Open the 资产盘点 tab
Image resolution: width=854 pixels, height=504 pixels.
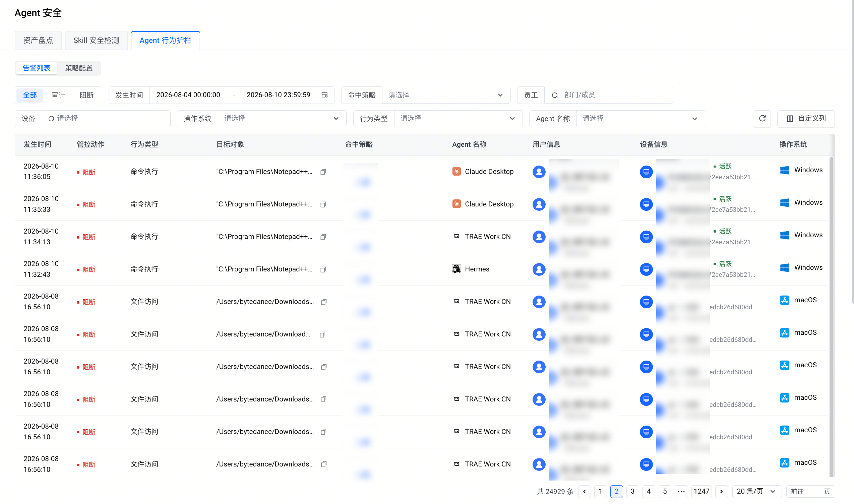(x=38, y=41)
